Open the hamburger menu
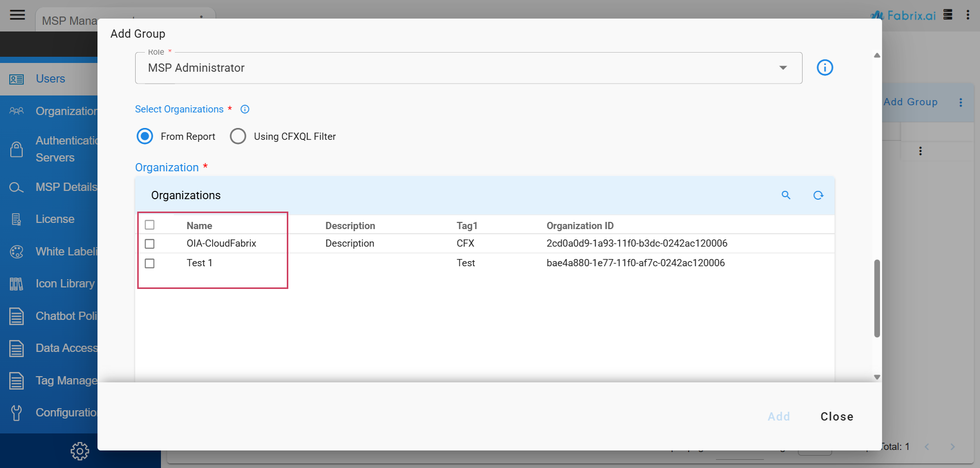 [18, 14]
